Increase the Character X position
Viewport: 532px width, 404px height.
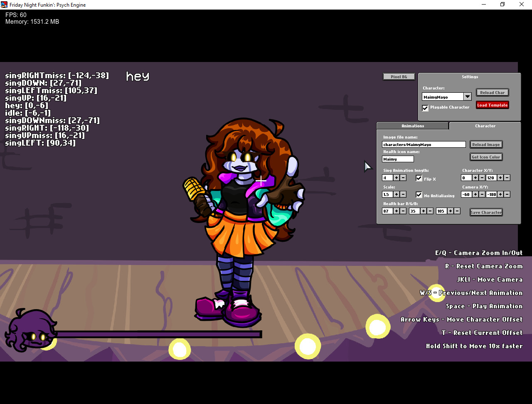click(475, 178)
